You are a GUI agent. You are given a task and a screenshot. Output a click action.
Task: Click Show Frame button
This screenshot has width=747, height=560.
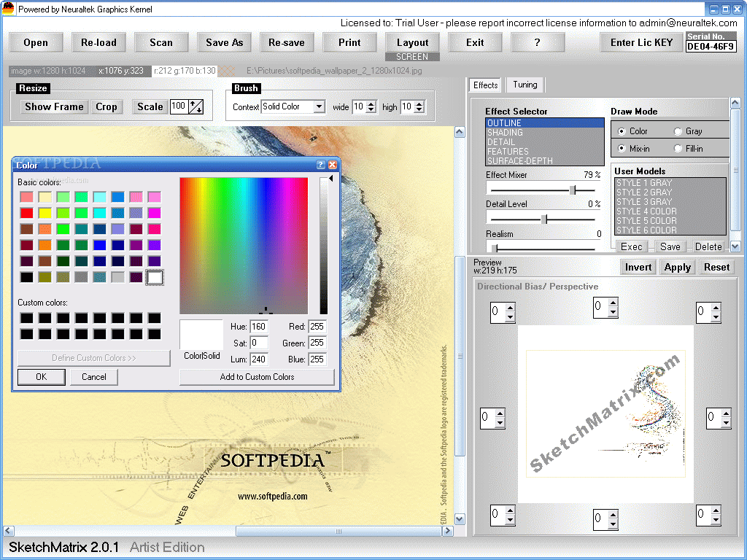point(54,106)
